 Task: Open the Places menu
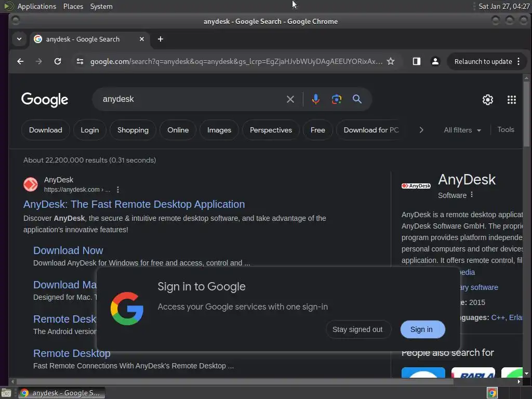coord(73,6)
